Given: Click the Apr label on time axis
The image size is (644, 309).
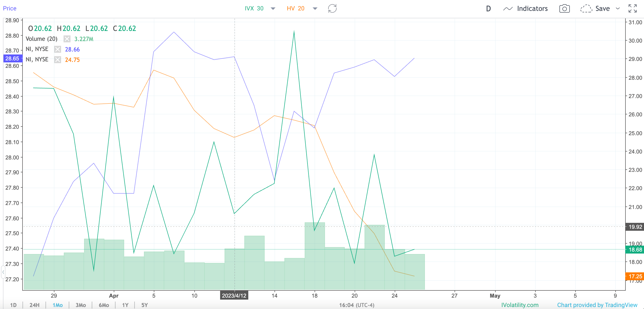Looking at the screenshot, I should (114, 295).
